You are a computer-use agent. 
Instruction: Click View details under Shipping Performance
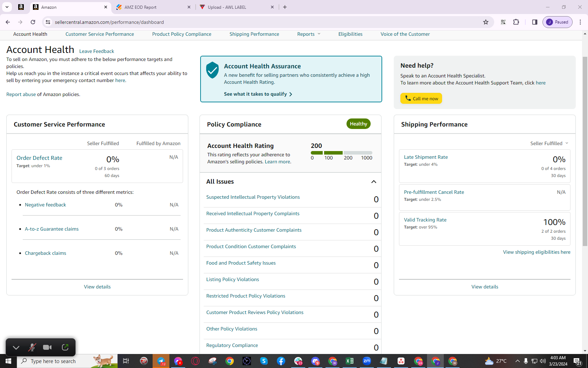click(485, 287)
